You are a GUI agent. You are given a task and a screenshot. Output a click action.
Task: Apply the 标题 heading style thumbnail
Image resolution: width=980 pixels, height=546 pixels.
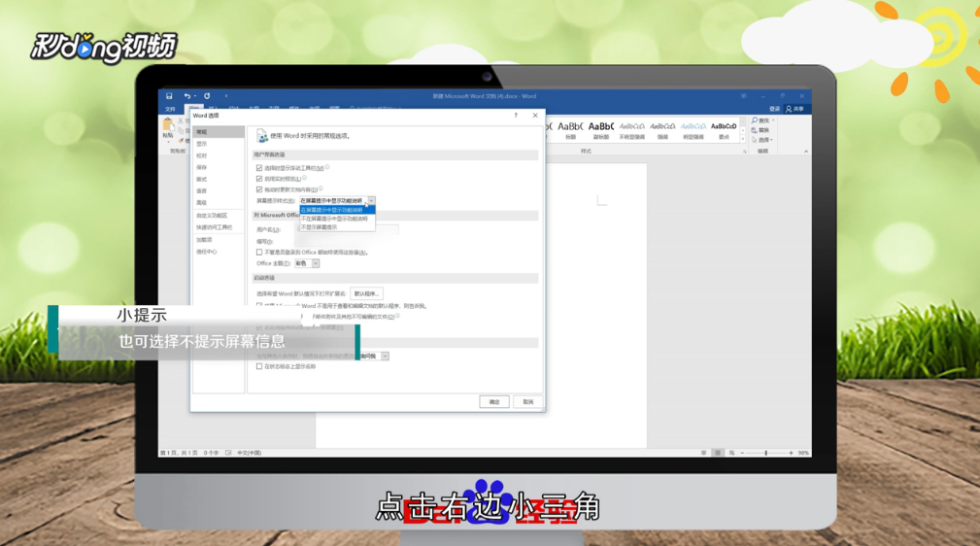(570, 130)
